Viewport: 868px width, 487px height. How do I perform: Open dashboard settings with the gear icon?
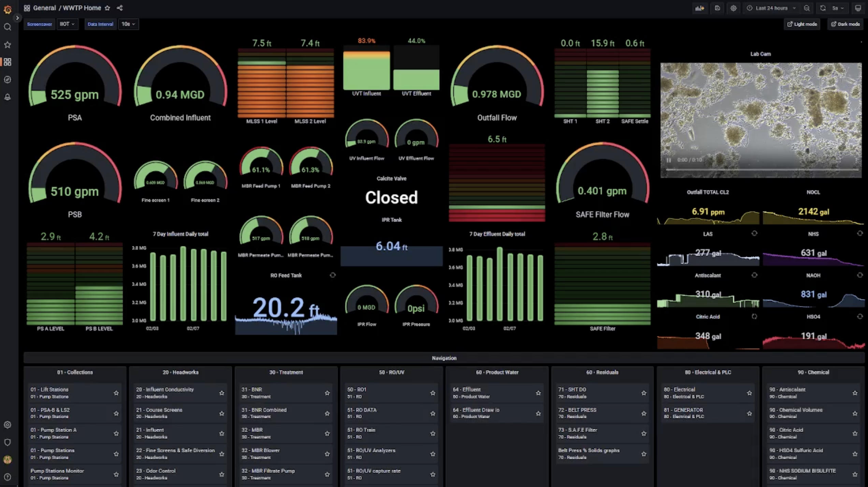pos(733,8)
